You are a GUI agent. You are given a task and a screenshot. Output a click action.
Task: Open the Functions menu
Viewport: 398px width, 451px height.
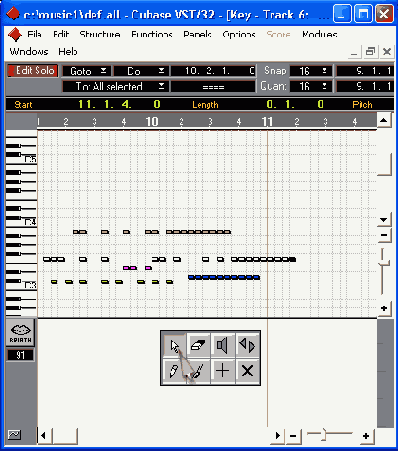click(x=152, y=34)
